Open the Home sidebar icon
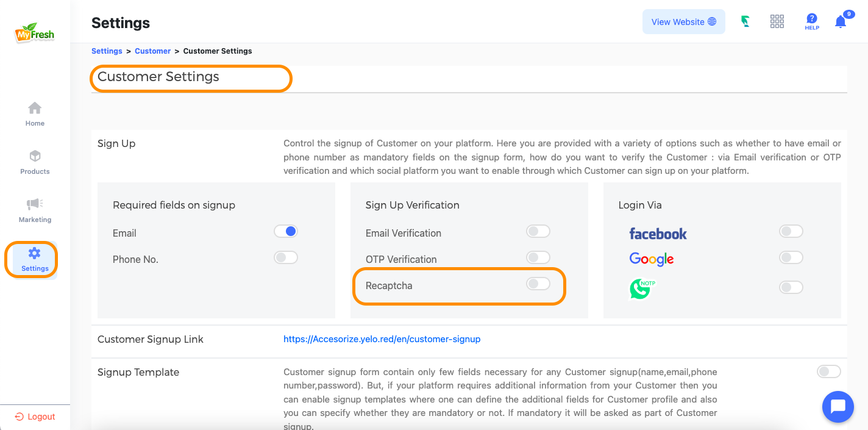 [35, 109]
